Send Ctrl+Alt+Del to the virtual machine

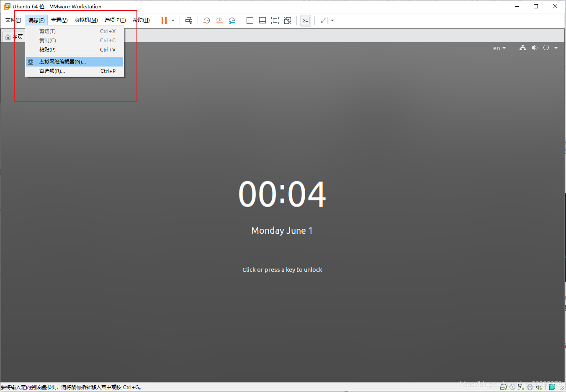189,20
